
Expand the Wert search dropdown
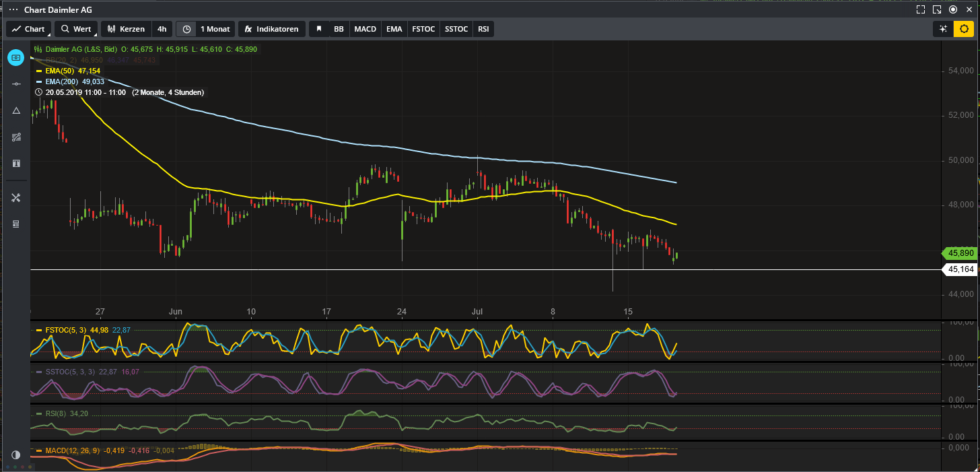tap(75, 29)
